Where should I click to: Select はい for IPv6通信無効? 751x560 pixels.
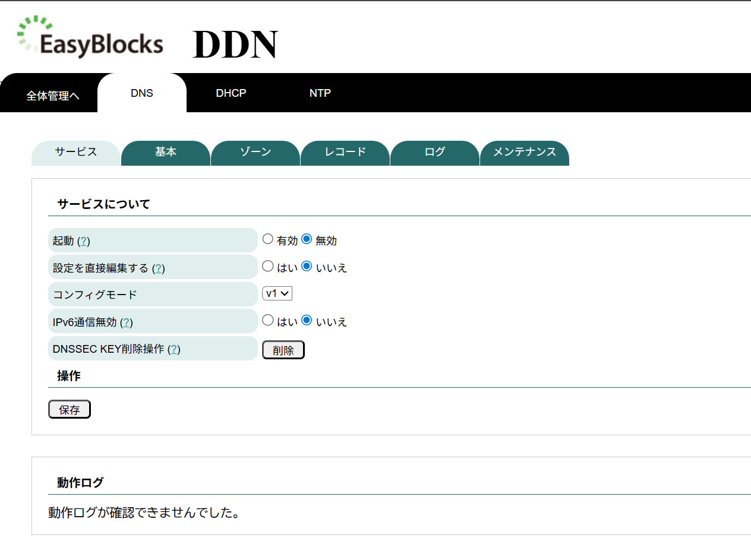tap(267, 319)
